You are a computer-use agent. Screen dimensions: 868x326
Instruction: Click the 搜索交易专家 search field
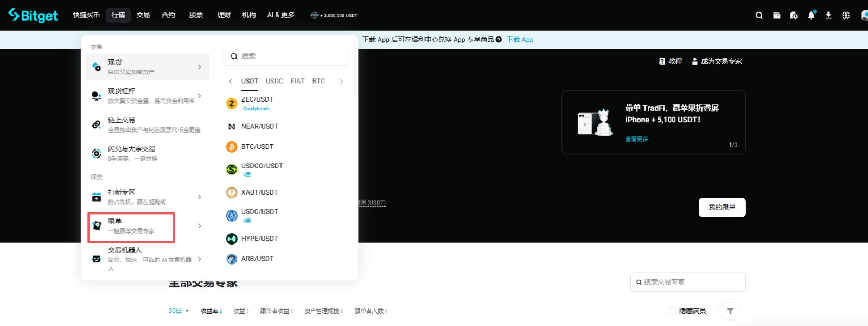click(688, 282)
